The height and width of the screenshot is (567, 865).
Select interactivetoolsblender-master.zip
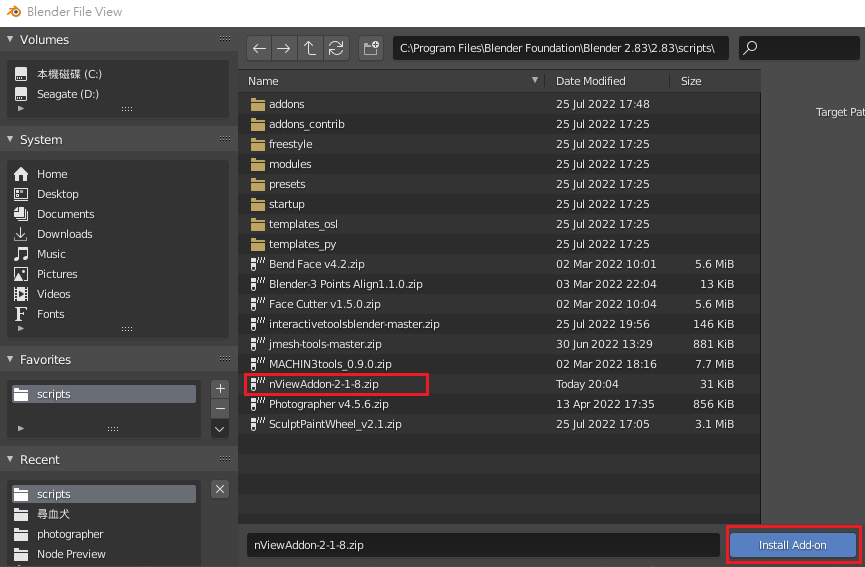[500, 324]
